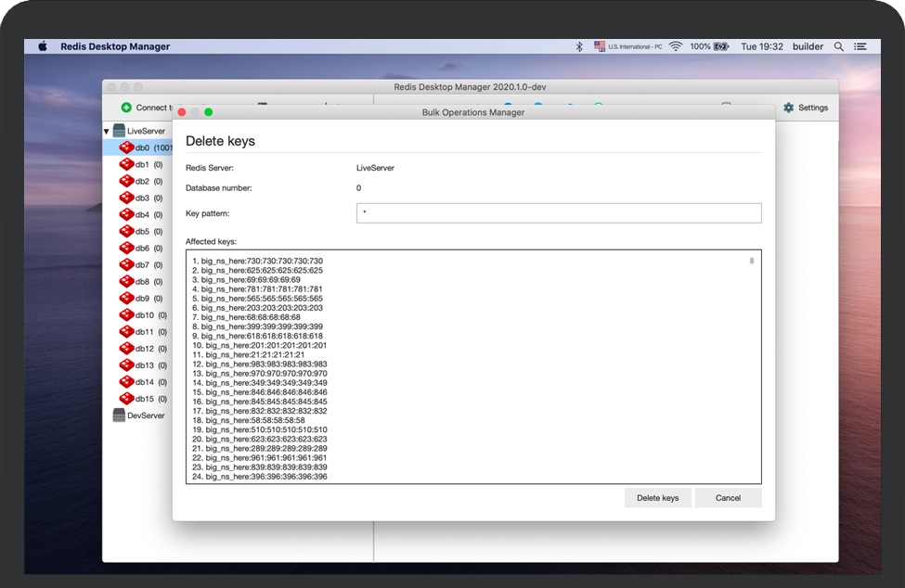The image size is (905, 588).
Task: Click the db0 database icon
Action: tap(126, 147)
